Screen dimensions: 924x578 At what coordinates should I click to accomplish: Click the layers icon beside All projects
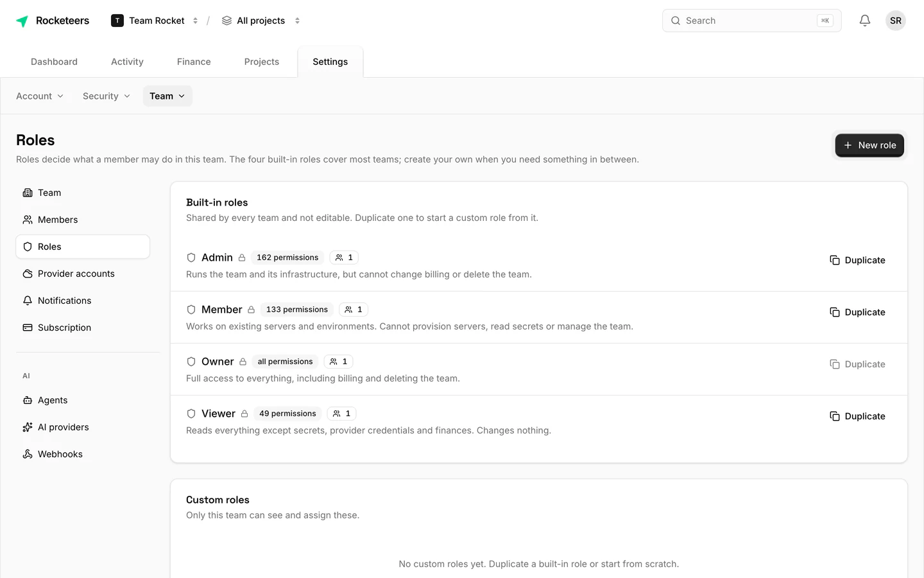point(227,21)
